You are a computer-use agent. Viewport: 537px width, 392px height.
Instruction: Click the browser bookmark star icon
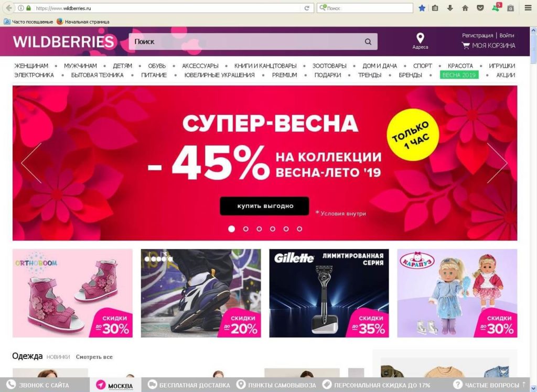click(x=422, y=8)
